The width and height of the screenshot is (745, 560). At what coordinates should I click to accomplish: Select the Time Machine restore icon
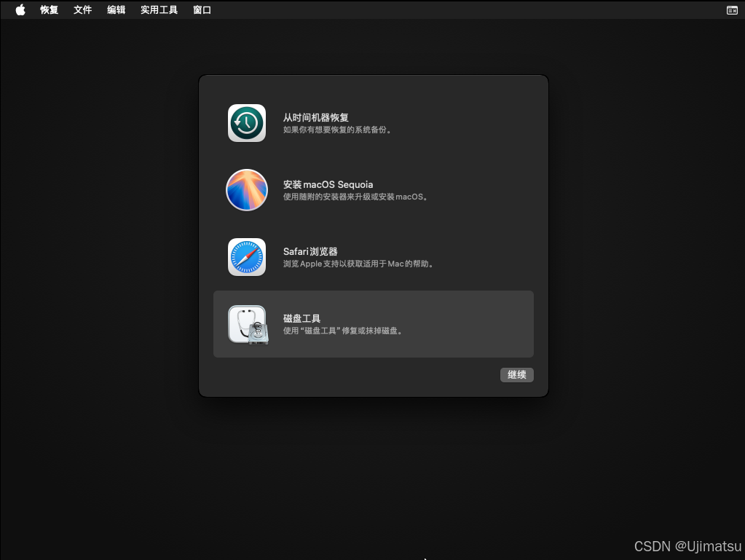(247, 123)
